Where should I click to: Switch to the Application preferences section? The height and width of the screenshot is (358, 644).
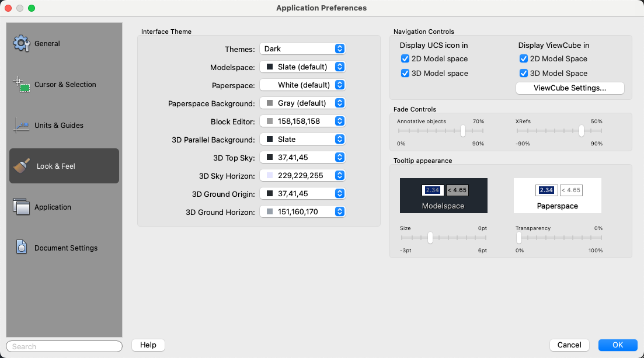coord(53,207)
